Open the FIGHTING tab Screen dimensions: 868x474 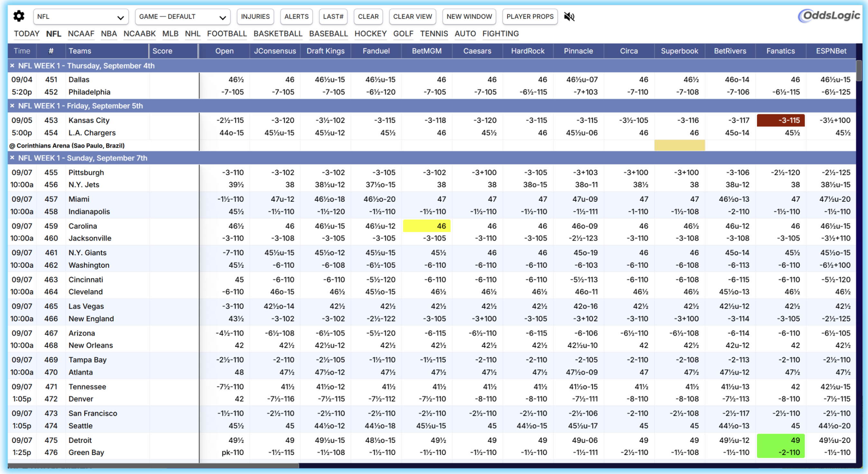pyautogui.click(x=500, y=34)
